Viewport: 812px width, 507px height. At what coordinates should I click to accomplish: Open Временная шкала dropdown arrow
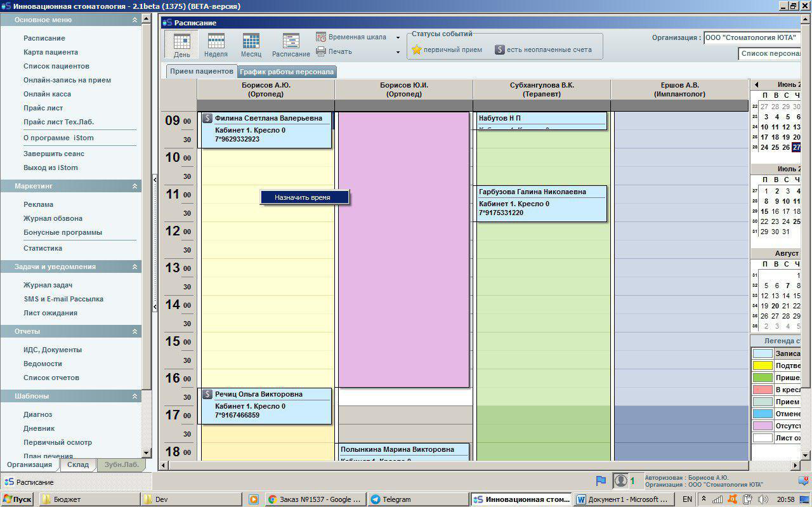pyautogui.click(x=398, y=37)
